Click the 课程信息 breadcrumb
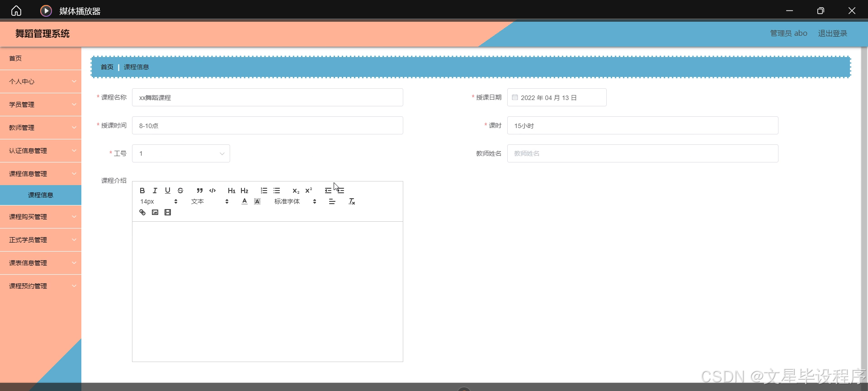The height and width of the screenshot is (391, 868). pos(136,67)
